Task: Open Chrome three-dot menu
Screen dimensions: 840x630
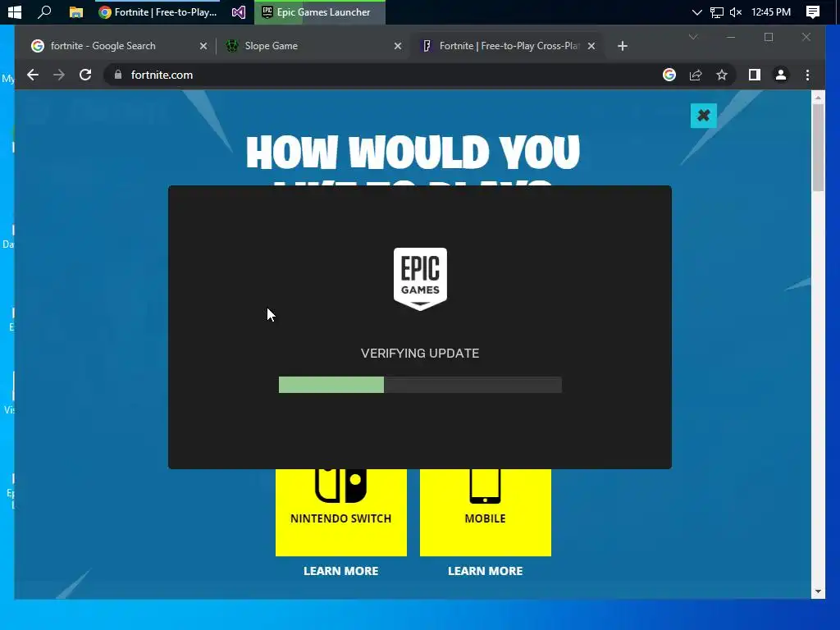Action: coord(807,75)
